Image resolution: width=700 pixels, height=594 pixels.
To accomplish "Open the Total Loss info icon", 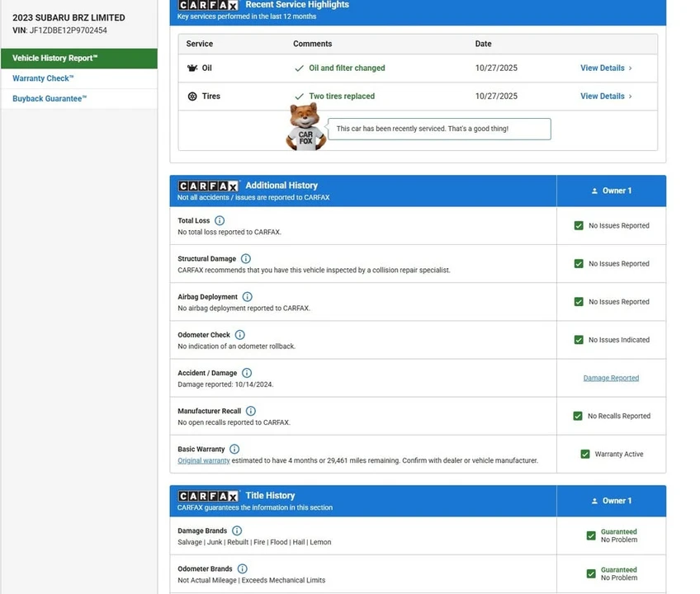I will click(x=220, y=220).
